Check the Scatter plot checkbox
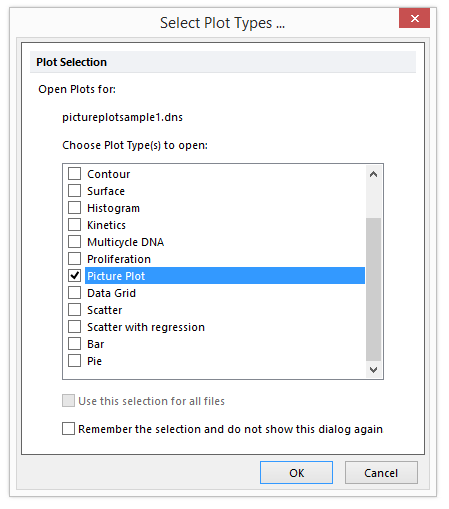 click(x=74, y=310)
